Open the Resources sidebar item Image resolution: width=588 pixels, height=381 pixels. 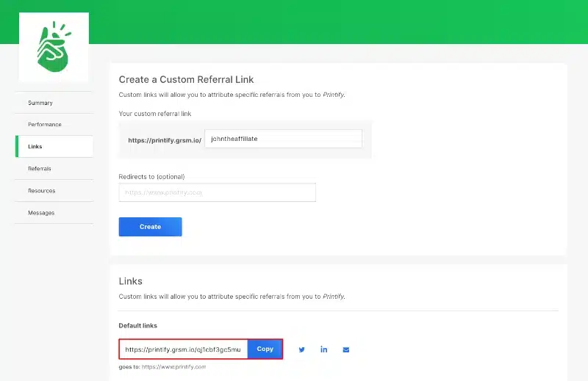point(54,191)
